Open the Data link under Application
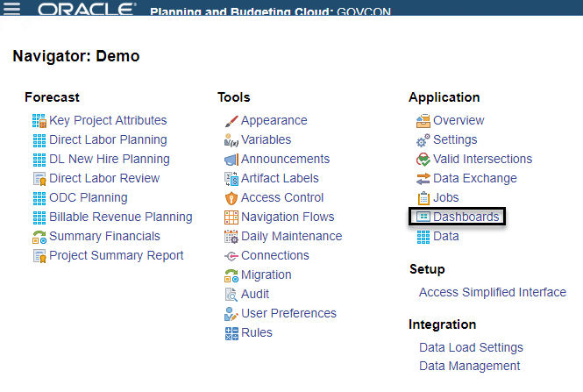The width and height of the screenshot is (583, 392). pyautogui.click(x=446, y=236)
